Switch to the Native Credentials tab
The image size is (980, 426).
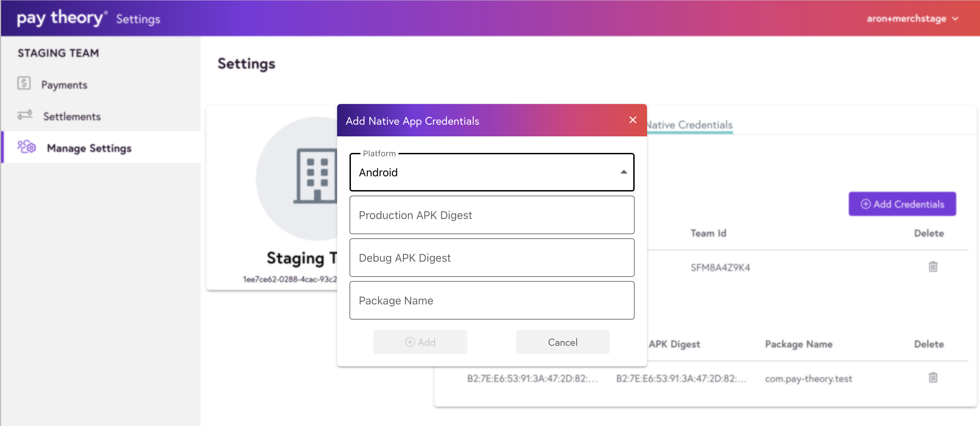[x=689, y=125]
